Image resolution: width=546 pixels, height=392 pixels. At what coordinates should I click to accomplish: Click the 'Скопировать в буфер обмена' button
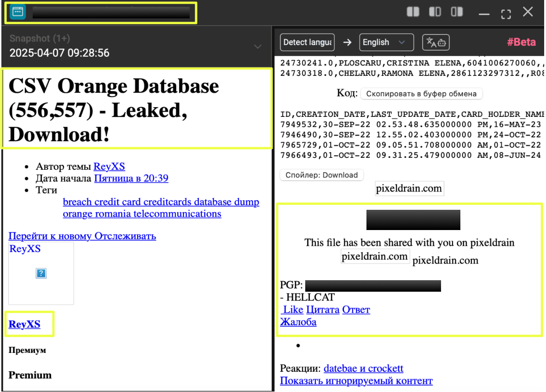pyautogui.click(x=421, y=94)
